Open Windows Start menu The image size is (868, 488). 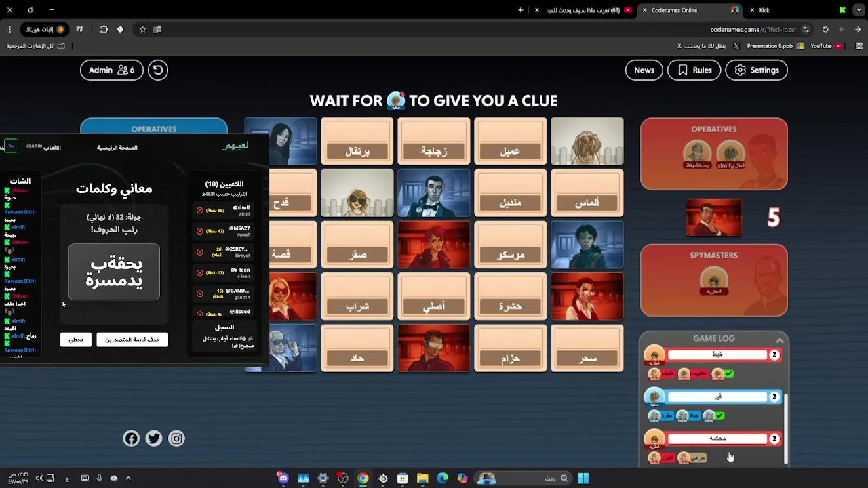pyautogui.click(x=583, y=478)
